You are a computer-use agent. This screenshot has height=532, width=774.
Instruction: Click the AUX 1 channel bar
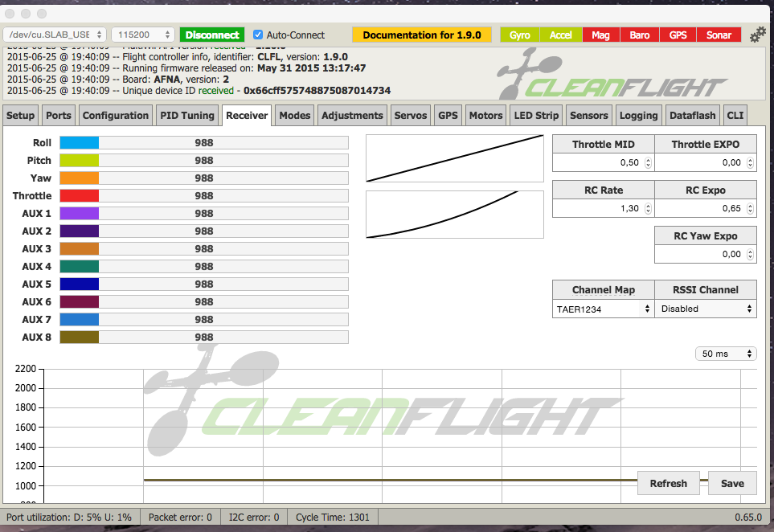pos(204,213)
